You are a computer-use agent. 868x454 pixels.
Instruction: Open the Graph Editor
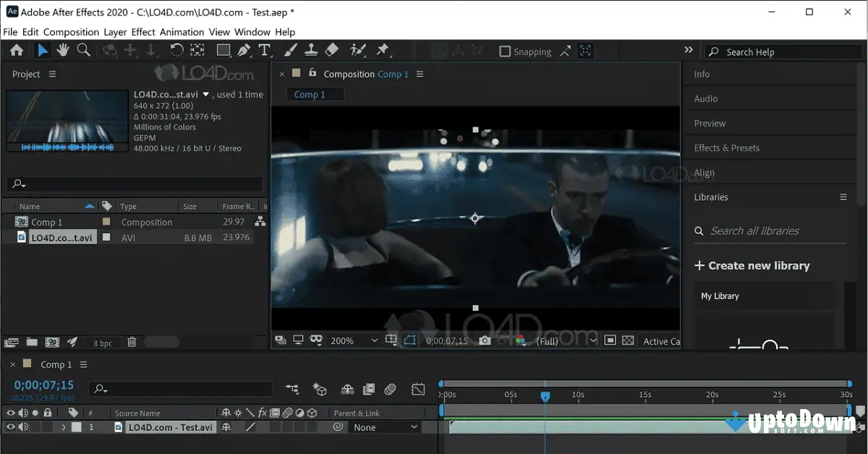pos(418,389)
